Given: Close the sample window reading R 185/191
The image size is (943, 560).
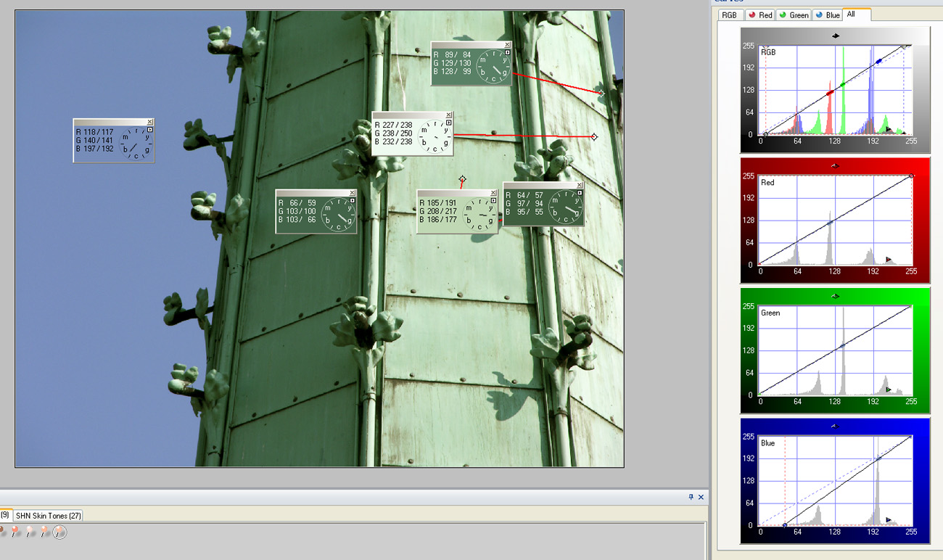Looking at the screenshot, I should point(493,193).
